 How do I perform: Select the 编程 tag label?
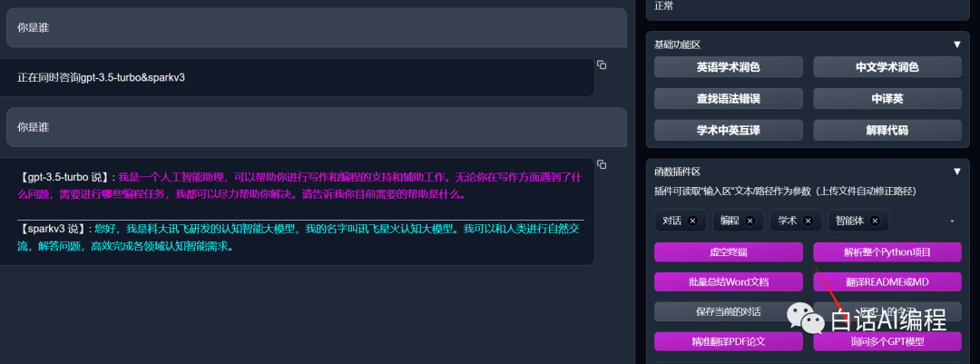(x=730, y=221)
